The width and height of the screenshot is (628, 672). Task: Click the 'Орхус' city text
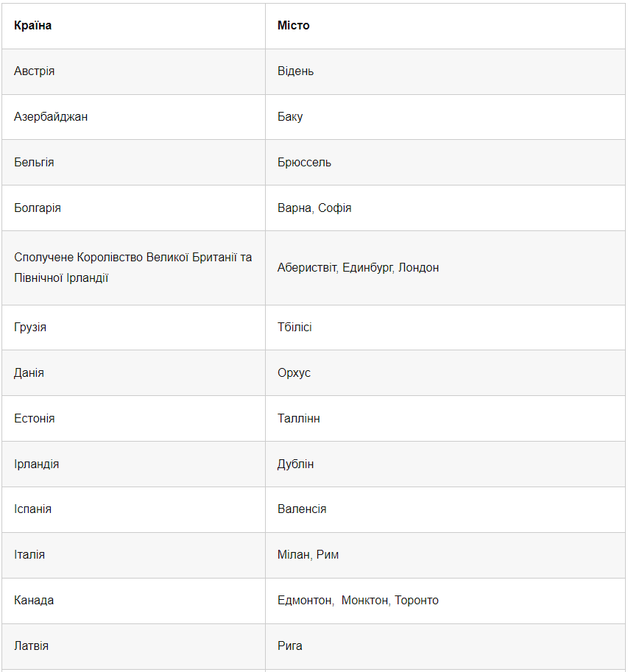pos(294,373)
